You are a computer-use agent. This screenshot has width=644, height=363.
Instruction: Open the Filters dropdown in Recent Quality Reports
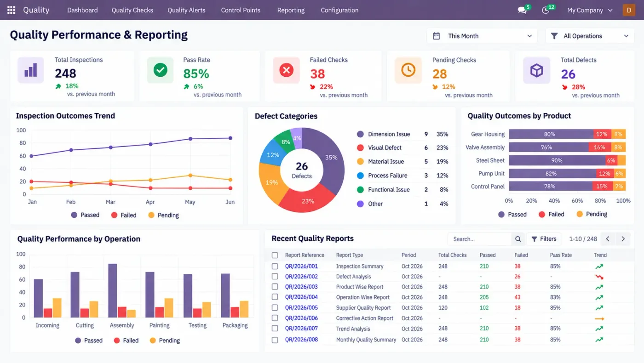coord(544,239)
